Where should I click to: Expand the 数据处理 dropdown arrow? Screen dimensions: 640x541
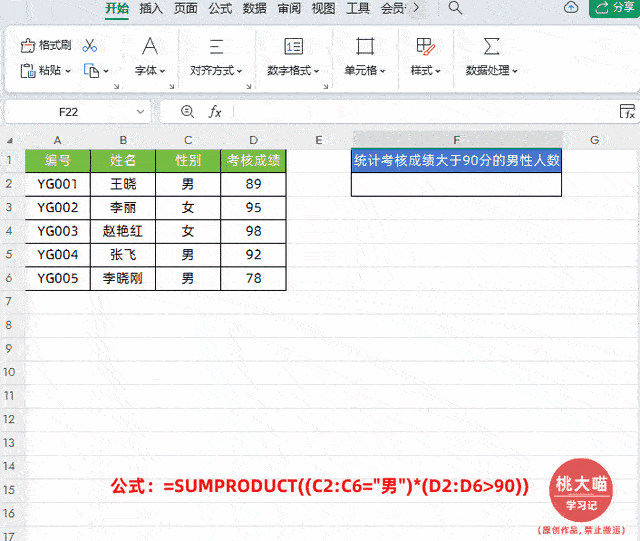pyautogui.click(x=515, y=71)
